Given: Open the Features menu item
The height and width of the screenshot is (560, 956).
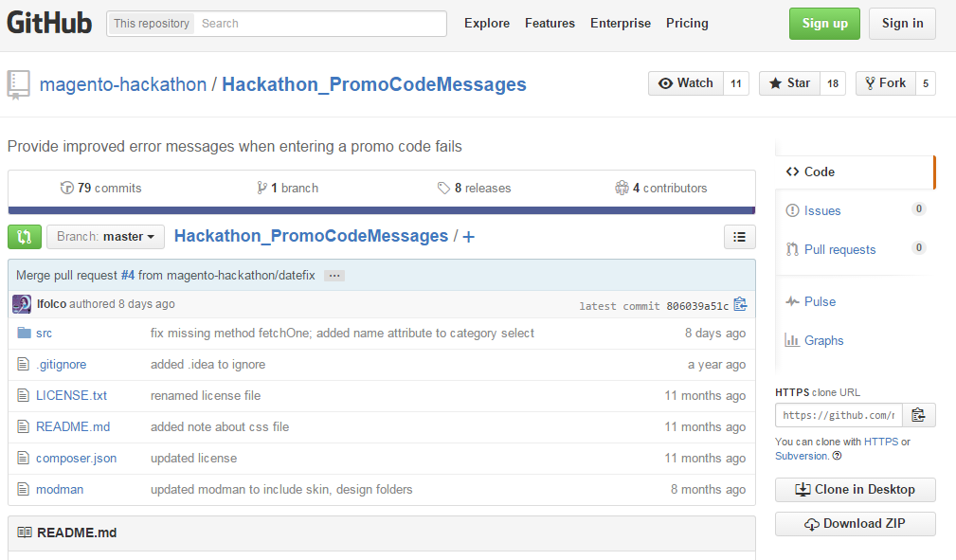Looking at the screenshot, I should [x=550, y=23].
